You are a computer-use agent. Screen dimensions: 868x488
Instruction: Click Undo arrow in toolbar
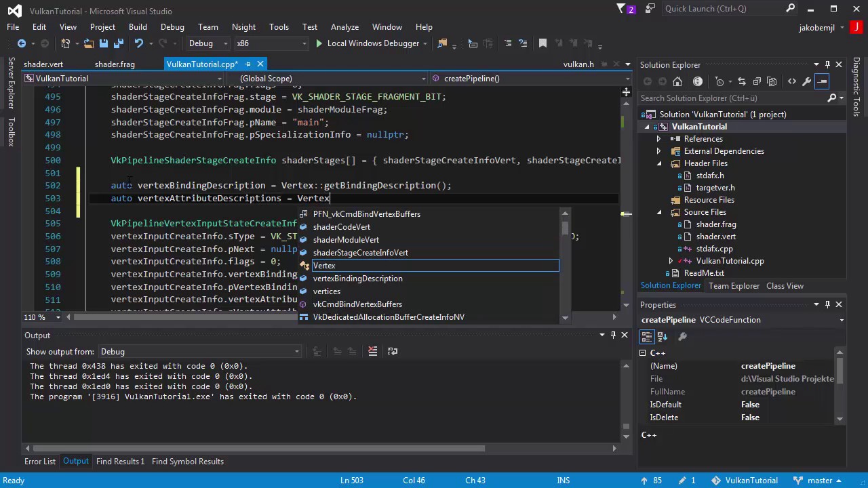point(138,43)
